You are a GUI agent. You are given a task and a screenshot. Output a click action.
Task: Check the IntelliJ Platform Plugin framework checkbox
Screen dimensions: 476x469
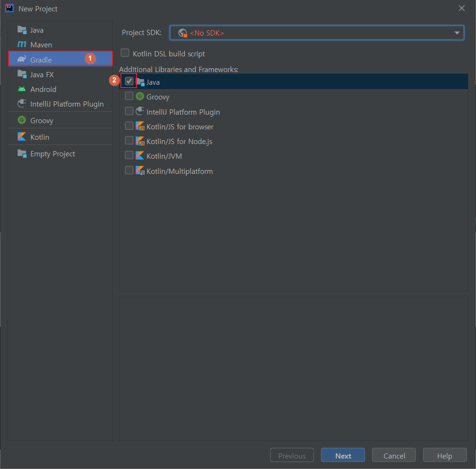[129, 111]
